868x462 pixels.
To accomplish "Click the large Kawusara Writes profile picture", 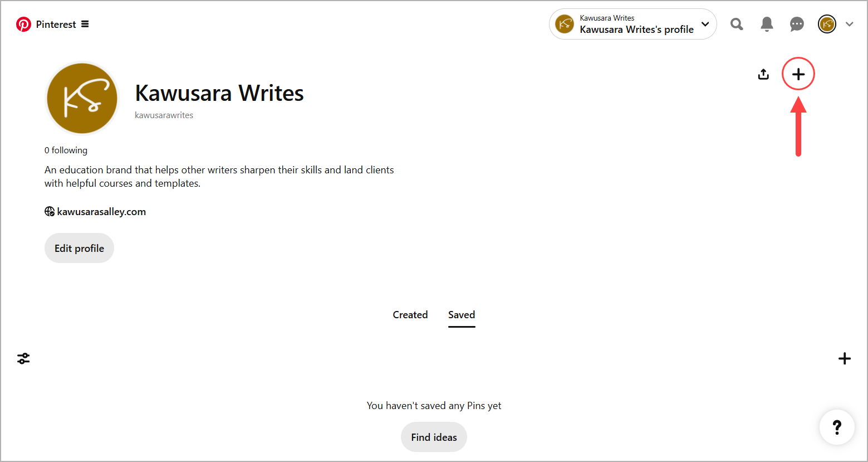I will pyautogui.click(x=82, y=98).
